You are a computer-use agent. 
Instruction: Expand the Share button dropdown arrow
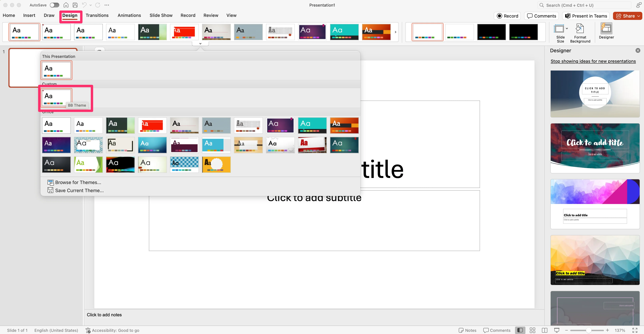point(639,16)
